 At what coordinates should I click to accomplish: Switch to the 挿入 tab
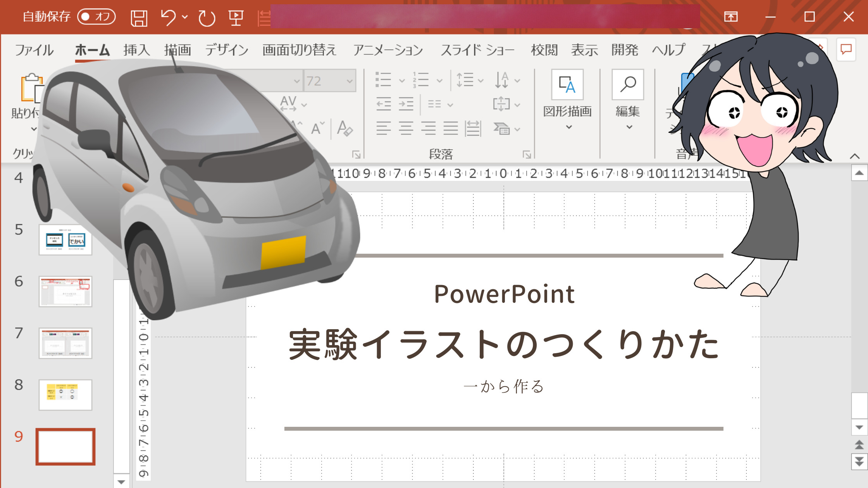(136, 50)
